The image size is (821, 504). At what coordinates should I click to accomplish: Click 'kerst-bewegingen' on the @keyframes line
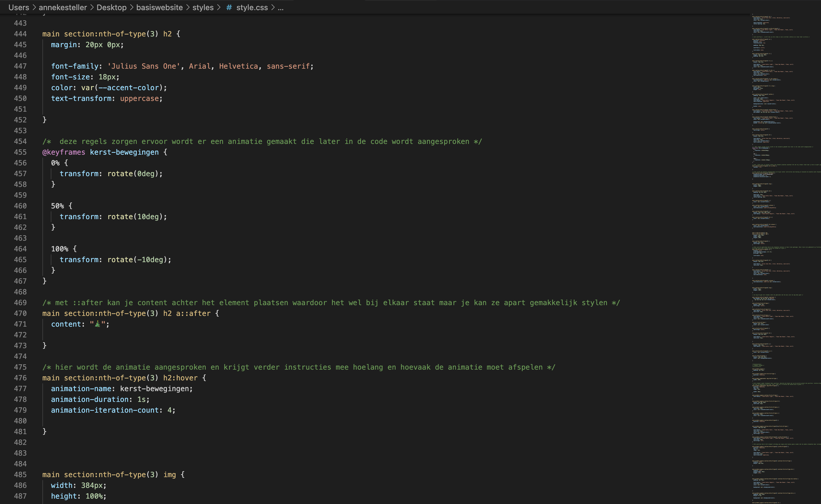124,152
